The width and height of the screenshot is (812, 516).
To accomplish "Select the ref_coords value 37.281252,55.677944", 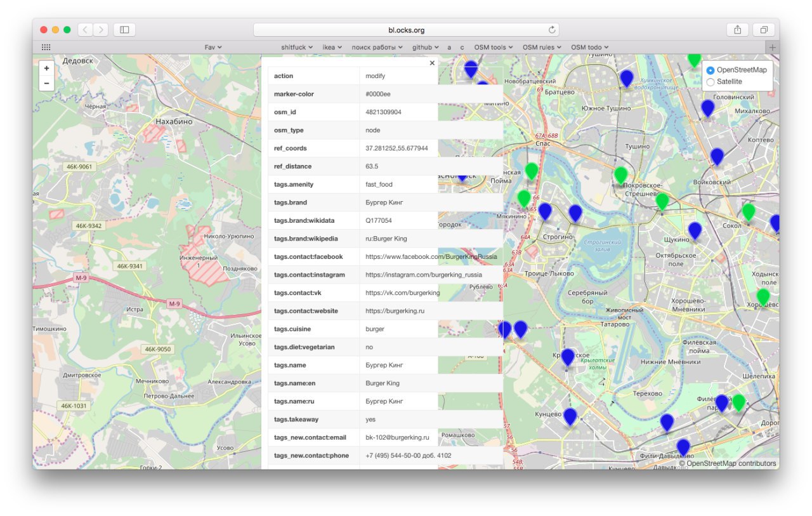I will (396, 149).
